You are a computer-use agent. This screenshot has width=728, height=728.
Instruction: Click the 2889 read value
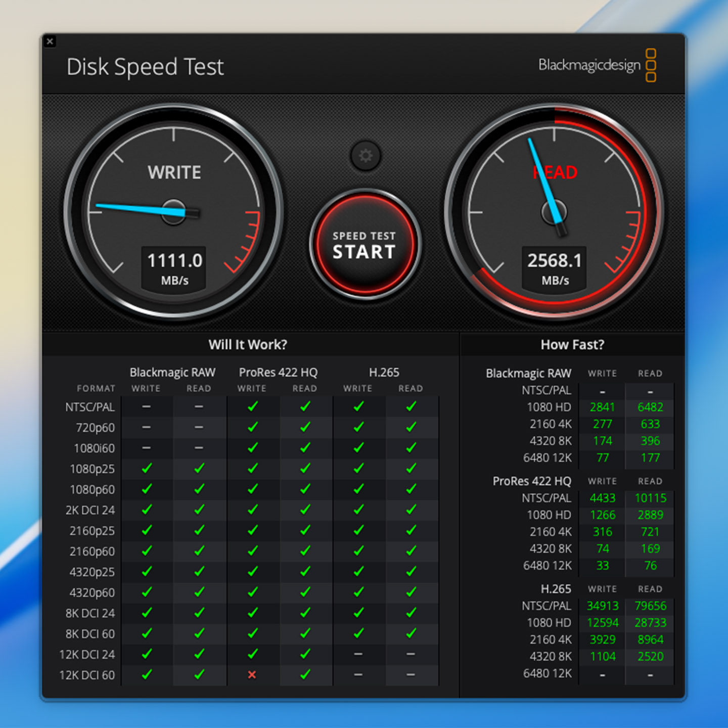click(x=650, y=515)
